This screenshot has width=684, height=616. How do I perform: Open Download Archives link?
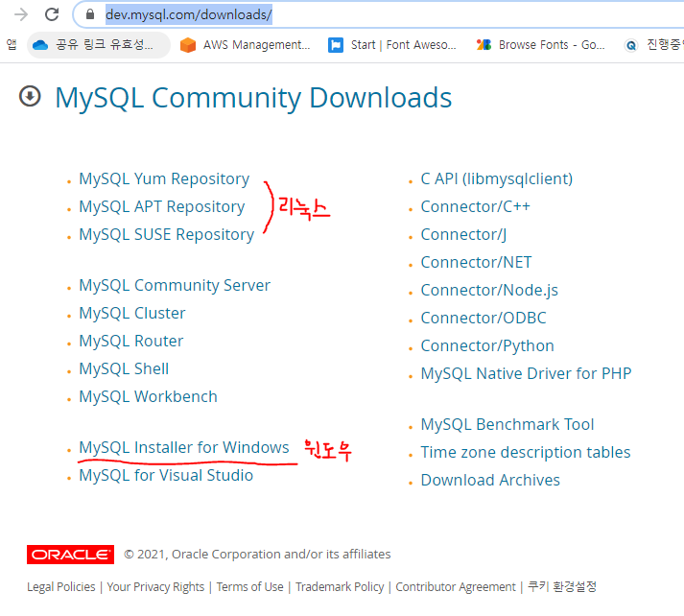point(490,481)
